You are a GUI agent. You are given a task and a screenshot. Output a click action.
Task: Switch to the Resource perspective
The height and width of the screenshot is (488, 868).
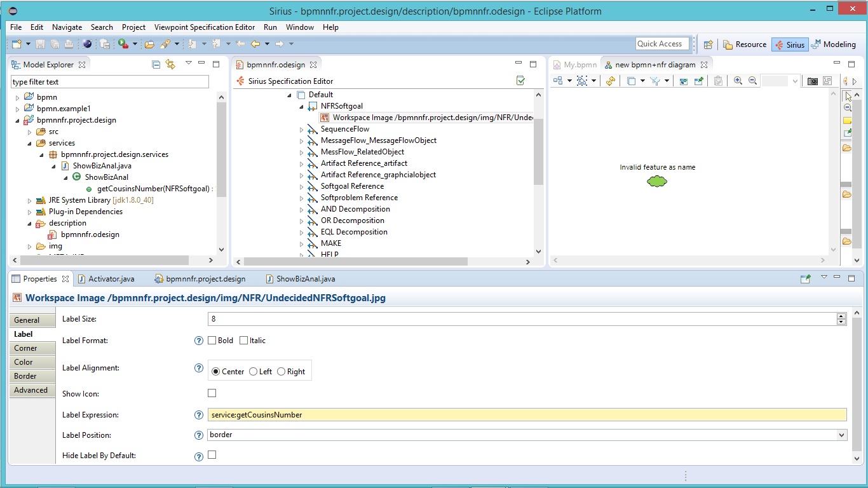coord(744,44)
